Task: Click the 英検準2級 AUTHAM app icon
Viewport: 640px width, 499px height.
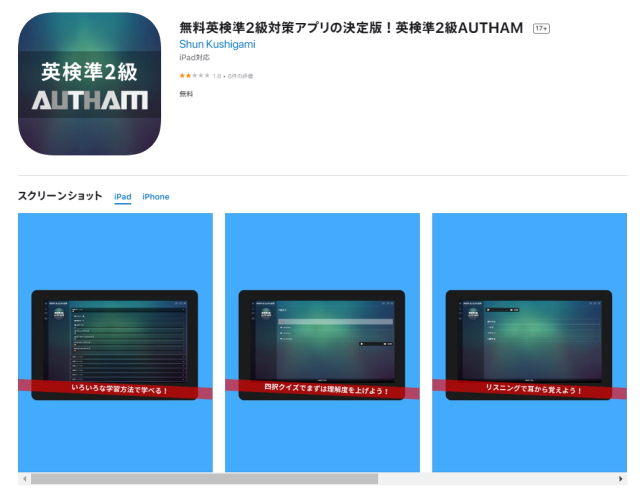Action: (x=89, y=84)
